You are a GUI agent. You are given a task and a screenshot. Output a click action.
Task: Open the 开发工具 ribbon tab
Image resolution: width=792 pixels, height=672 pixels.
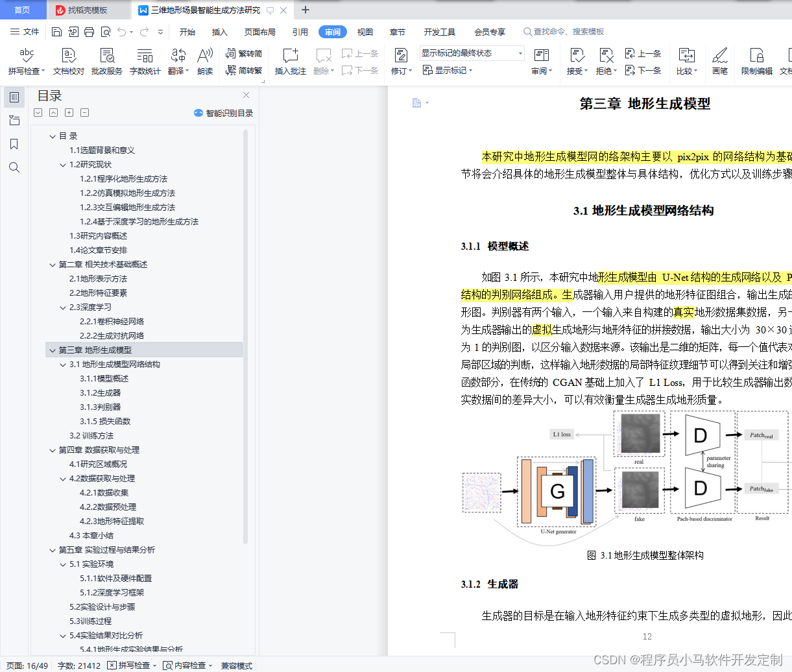point(440,32)
